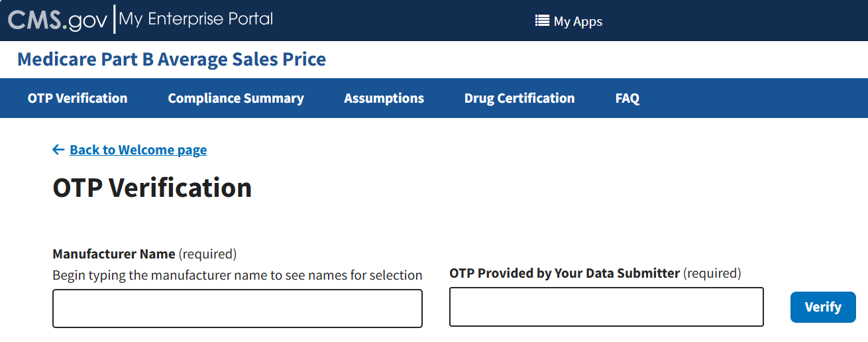Go to the Assumptions tab
This screenshot has height=342, width=868.
point(384,98)
